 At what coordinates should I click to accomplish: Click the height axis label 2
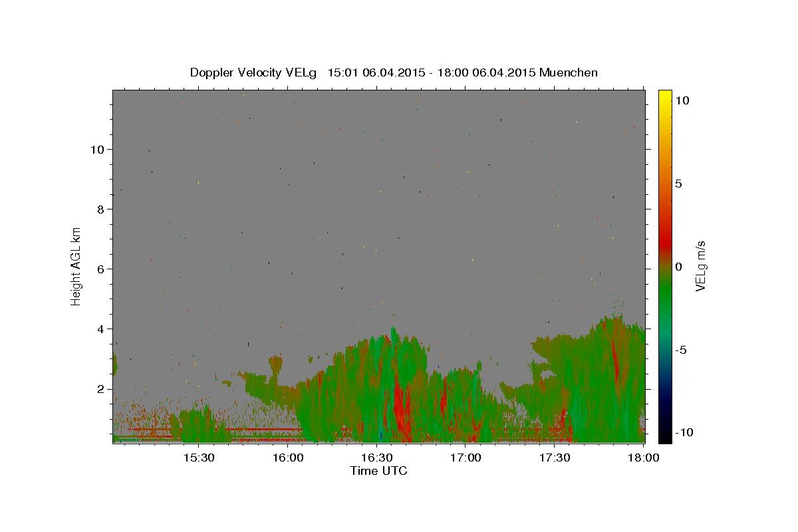point(101,389)
